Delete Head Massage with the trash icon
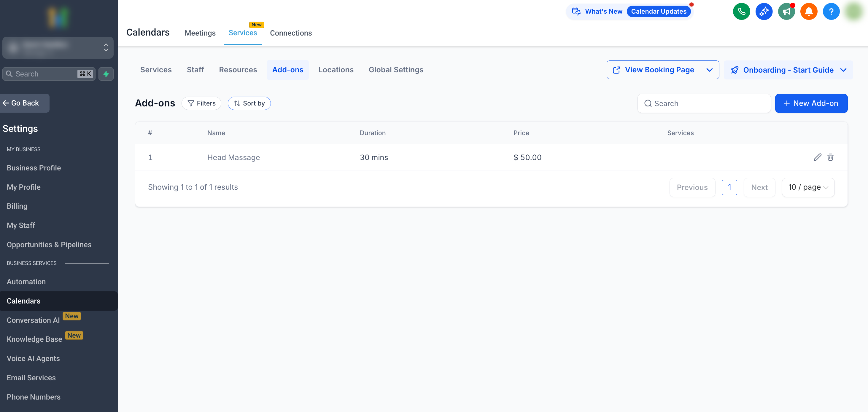The height and width of the screenshot is (412, 868). pos(830,157)
